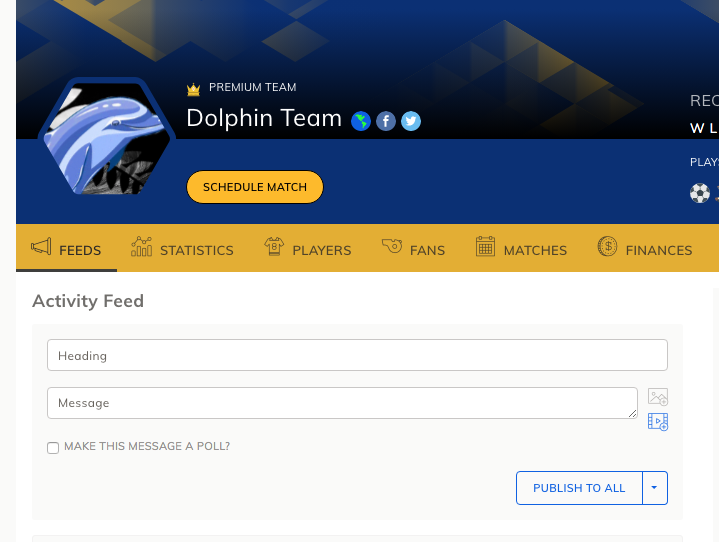The width and height of the screenshot is (719, 542).
Task: Click the Publish To All button
Action: click(579, 488)
